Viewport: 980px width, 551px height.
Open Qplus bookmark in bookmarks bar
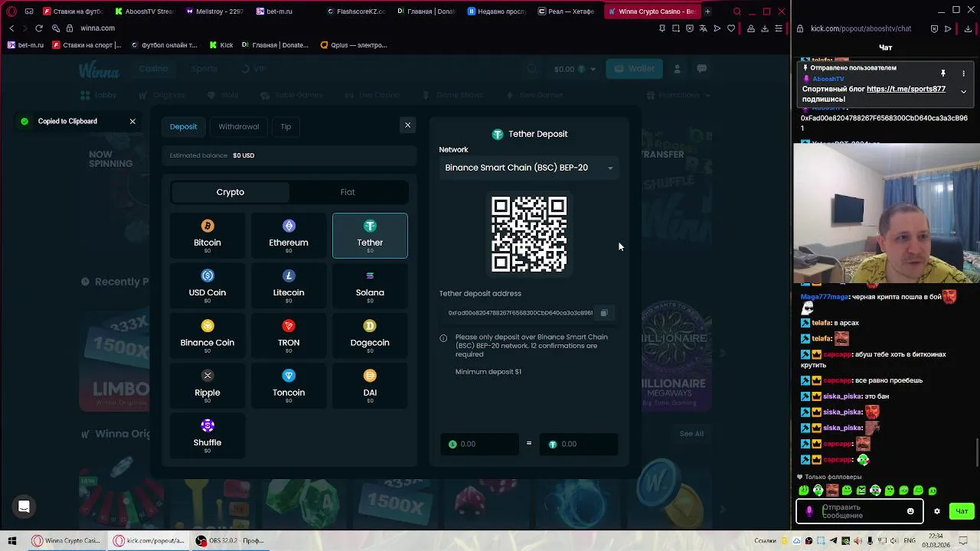pos(354,45)
